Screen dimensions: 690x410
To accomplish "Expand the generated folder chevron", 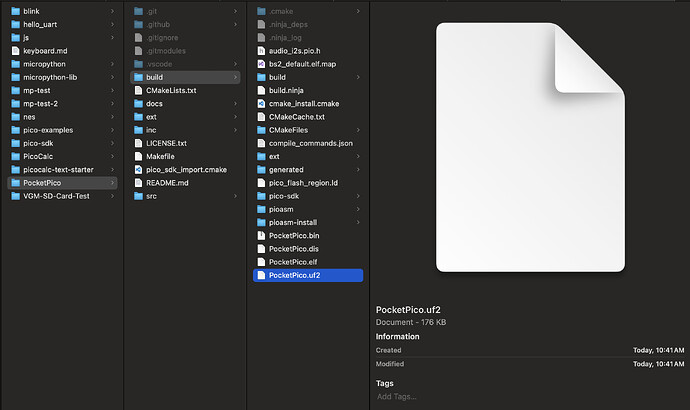I will (x=358, y=169).
